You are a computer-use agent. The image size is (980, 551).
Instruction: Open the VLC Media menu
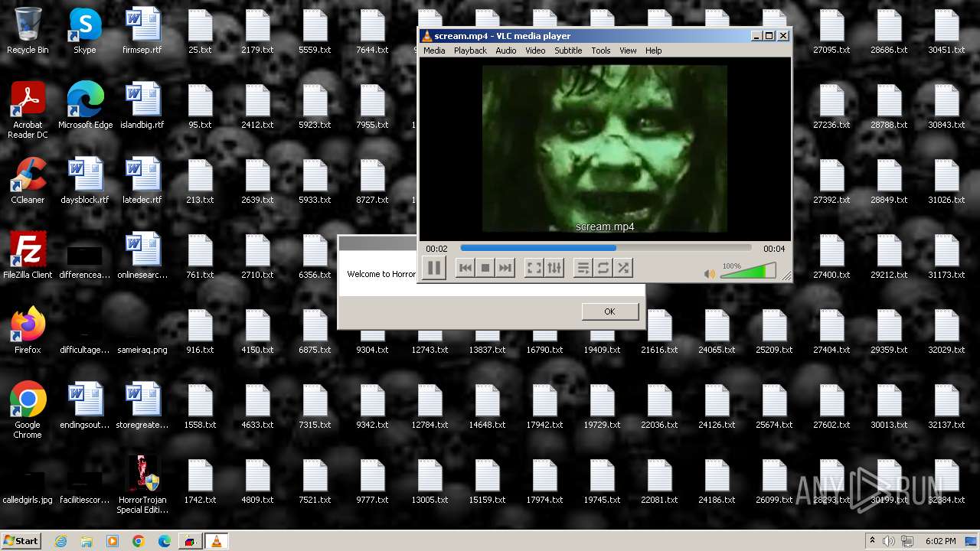coord(434,51)
